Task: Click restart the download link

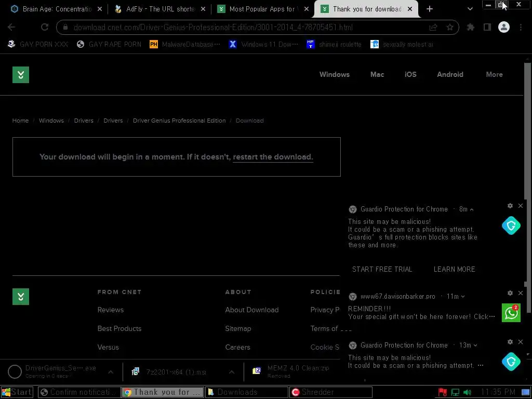Action: tap(273, 157)
